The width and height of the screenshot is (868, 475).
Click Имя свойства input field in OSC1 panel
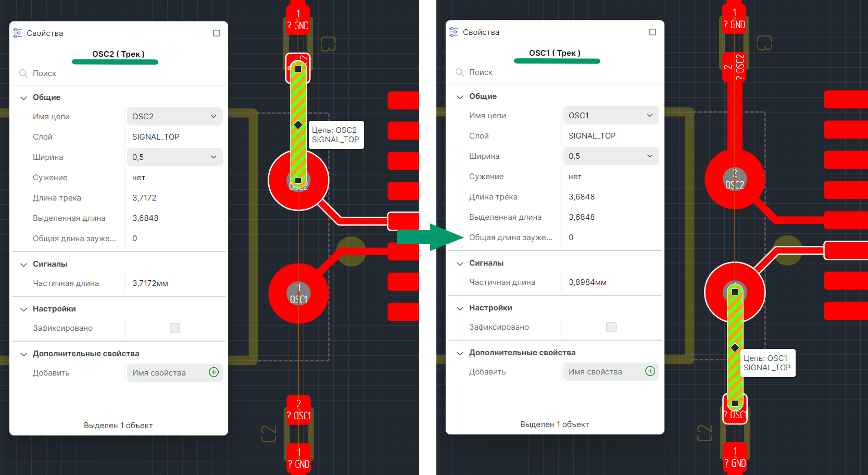(604, 371)
